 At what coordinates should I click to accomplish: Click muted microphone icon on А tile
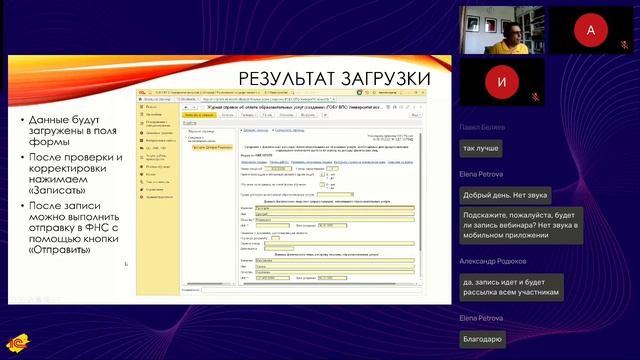[x=624, y=44]
